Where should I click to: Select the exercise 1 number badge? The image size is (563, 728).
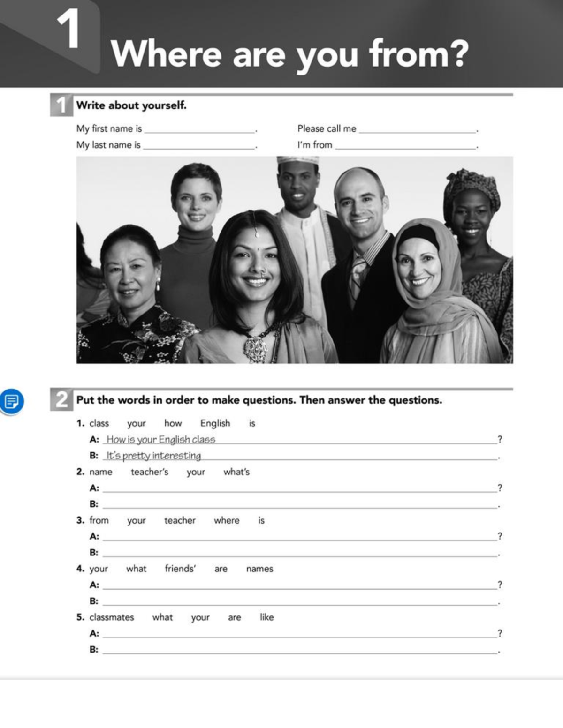click(x=61, y=105)
